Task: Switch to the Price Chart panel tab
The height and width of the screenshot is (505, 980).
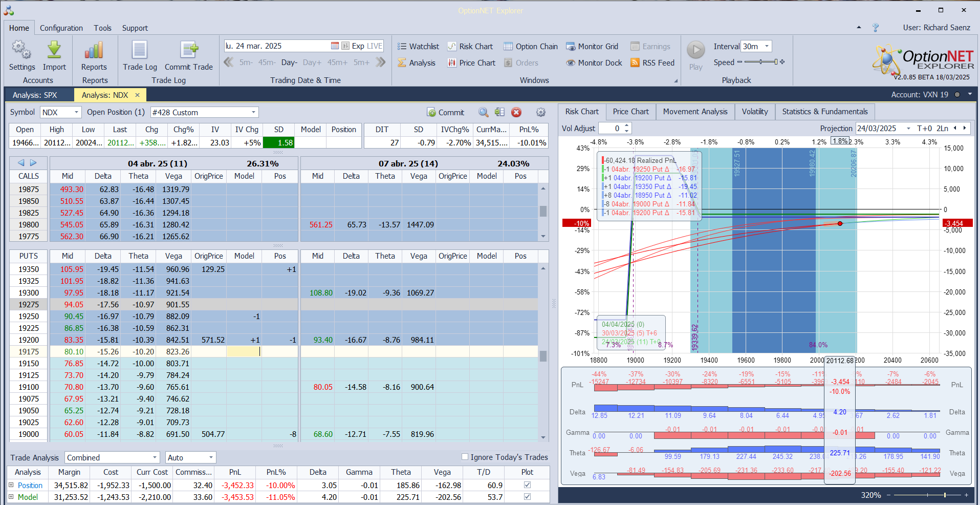Action: pos(630,111)
